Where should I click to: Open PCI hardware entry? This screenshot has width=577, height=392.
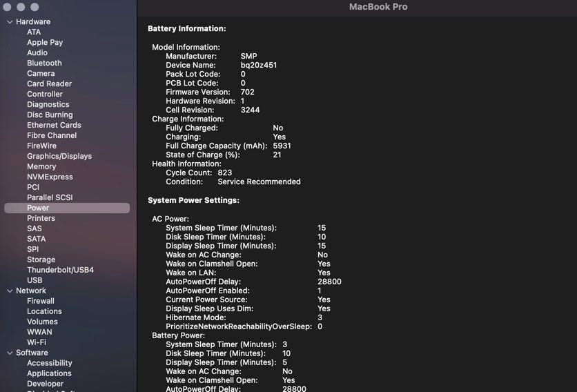(x=33, y=187)
